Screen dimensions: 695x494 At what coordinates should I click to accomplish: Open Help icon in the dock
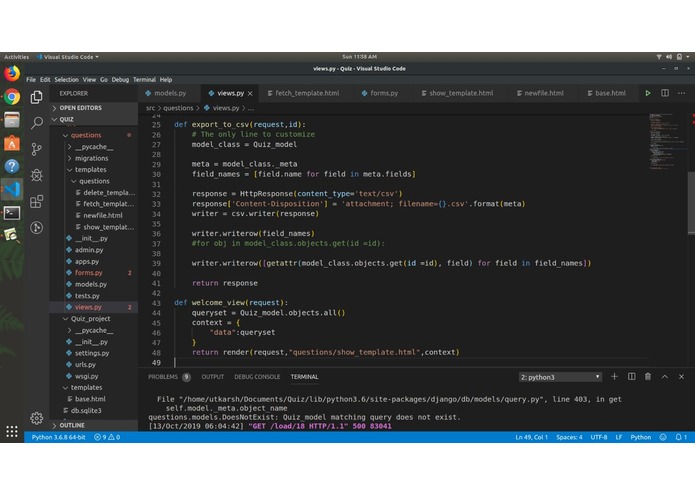pyautogui.click(x=12, y=166)
